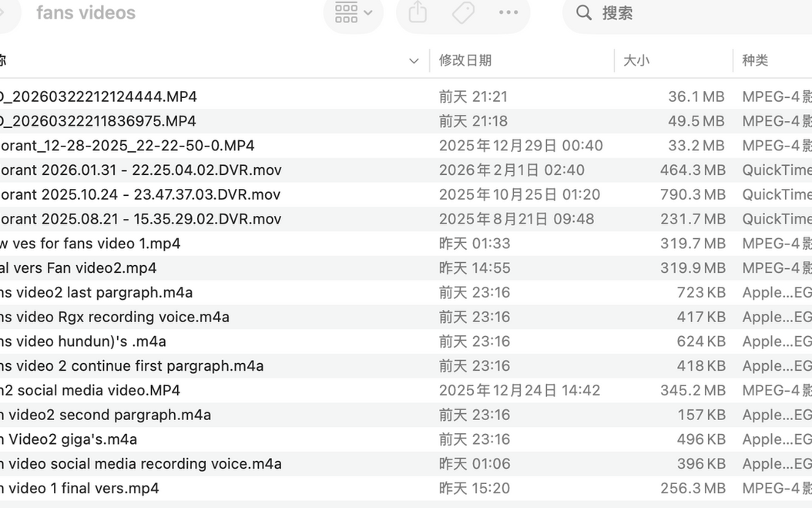Select "ves for fans video 1.mp4" file

[91, 244]
